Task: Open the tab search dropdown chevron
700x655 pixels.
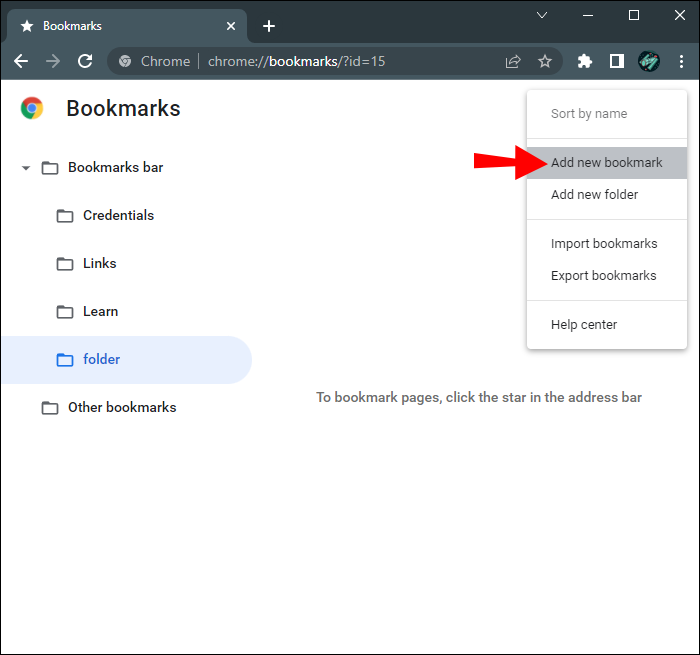Action: pos(542,15)
